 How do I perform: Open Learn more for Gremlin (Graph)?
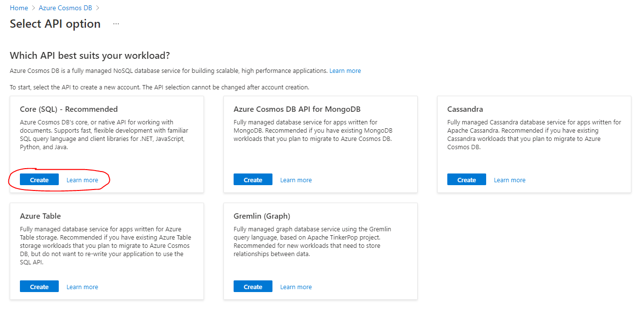point(296,287)
